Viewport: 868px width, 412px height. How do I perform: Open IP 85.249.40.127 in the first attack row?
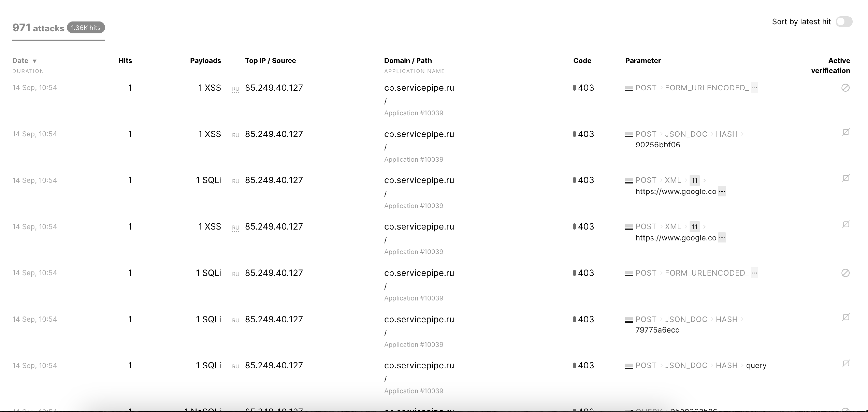(x=274, y=88)
